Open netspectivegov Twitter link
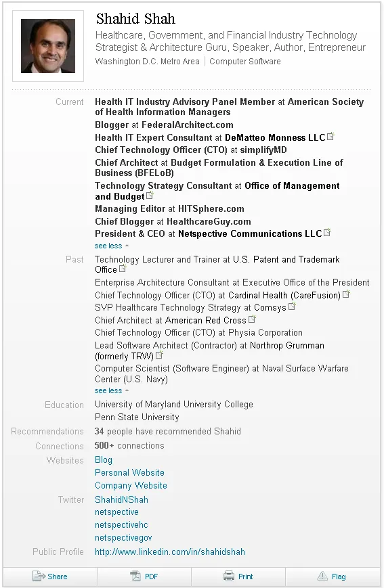Viewport: 384px width, 588px height. tap(123, 538)
